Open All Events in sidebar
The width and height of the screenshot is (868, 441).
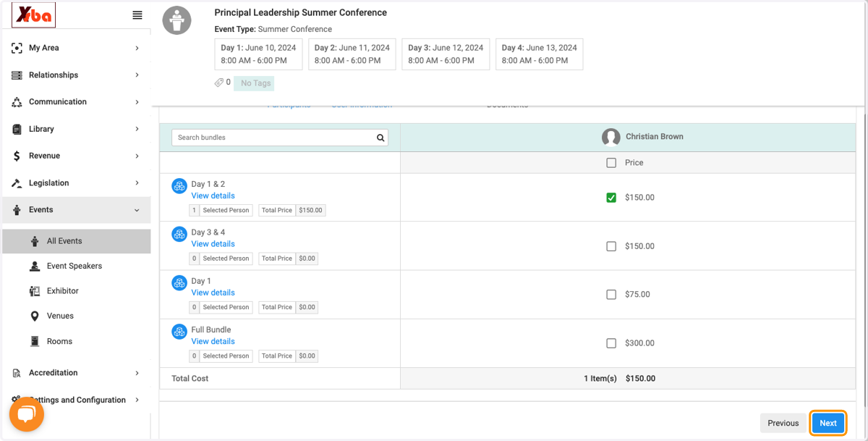76,241
